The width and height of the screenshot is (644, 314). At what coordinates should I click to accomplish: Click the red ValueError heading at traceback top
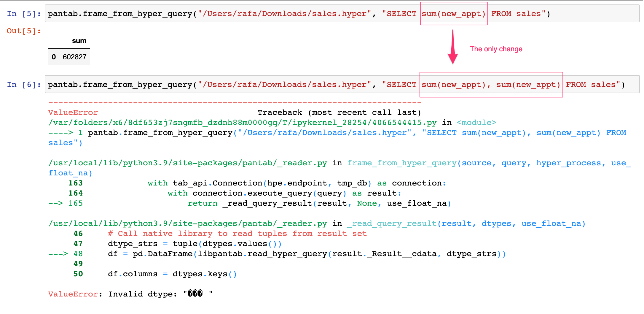(73, 112)
